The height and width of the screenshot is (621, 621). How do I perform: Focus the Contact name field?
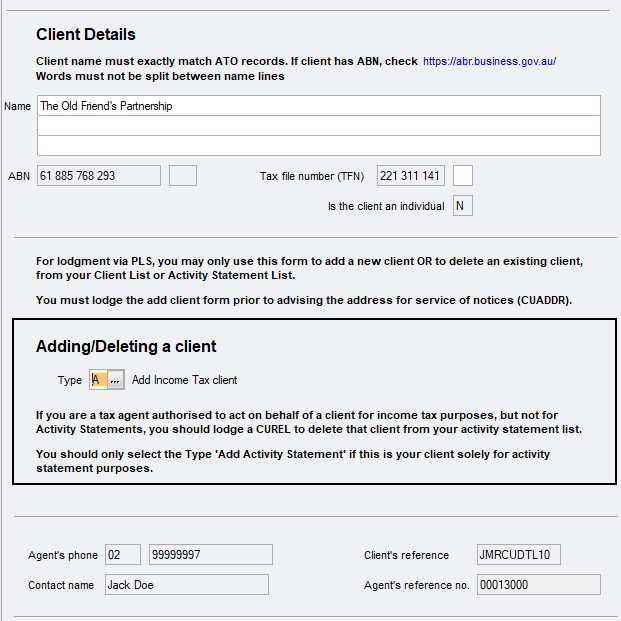point(186,585)
